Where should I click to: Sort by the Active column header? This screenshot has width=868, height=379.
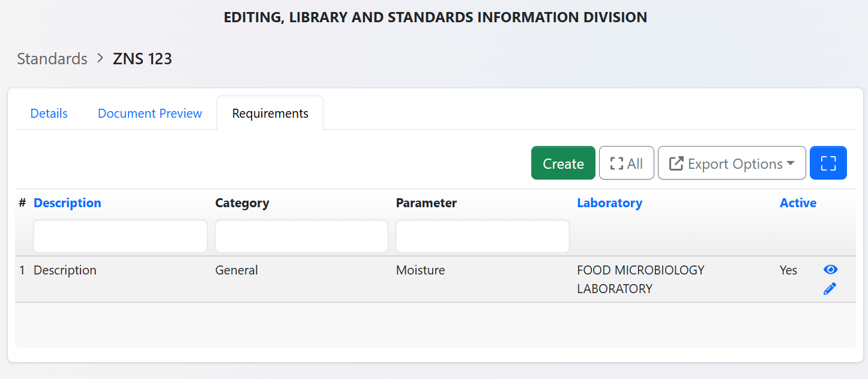click(x=797, y=203)
